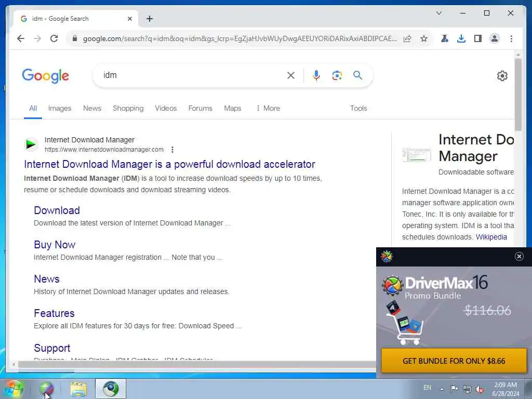532x399 pixels.
Task: Launch the green globe taskbar icon
Action: coord(46,389)
